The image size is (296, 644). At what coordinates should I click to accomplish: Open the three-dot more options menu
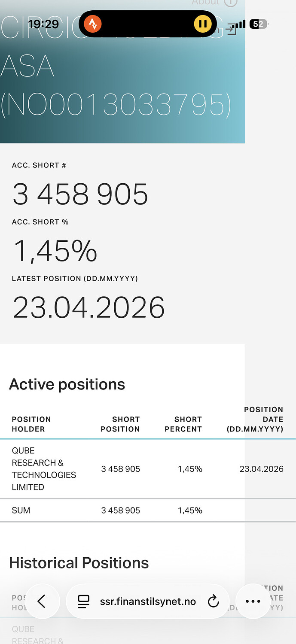253,601
